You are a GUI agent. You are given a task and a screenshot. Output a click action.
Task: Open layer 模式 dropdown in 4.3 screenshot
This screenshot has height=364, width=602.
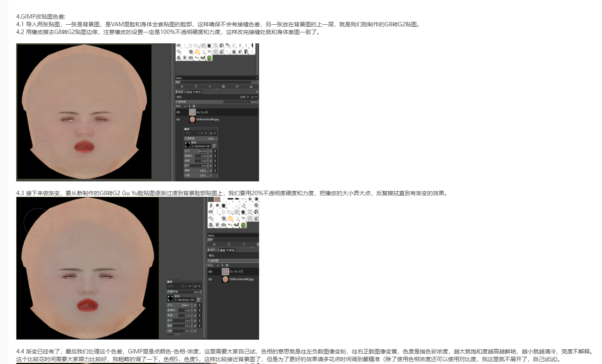[x=233, y=255]
